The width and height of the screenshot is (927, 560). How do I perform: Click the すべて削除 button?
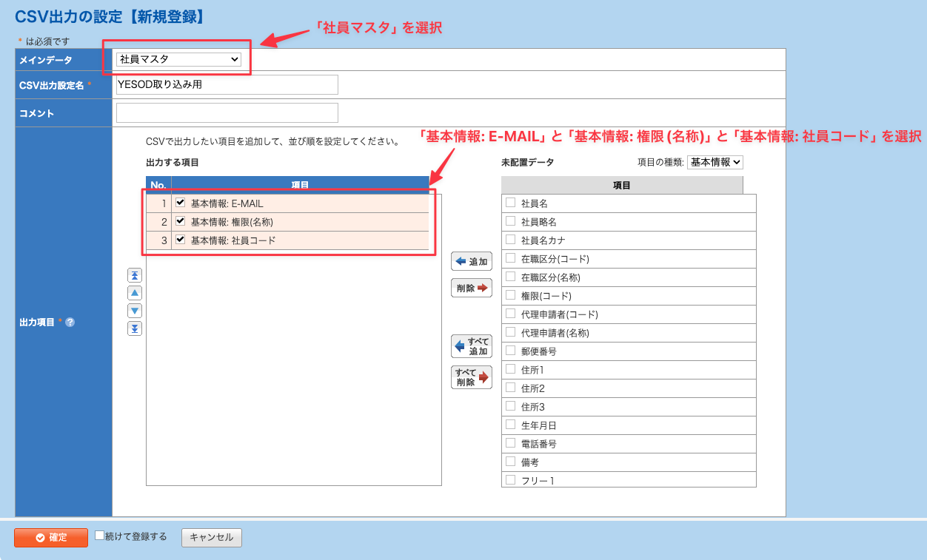(472, 377)
